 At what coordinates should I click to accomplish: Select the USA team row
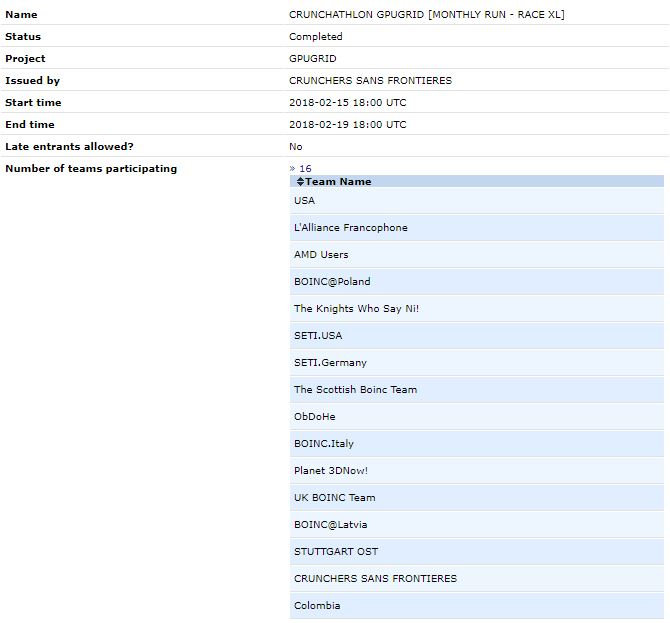[477, 200]
